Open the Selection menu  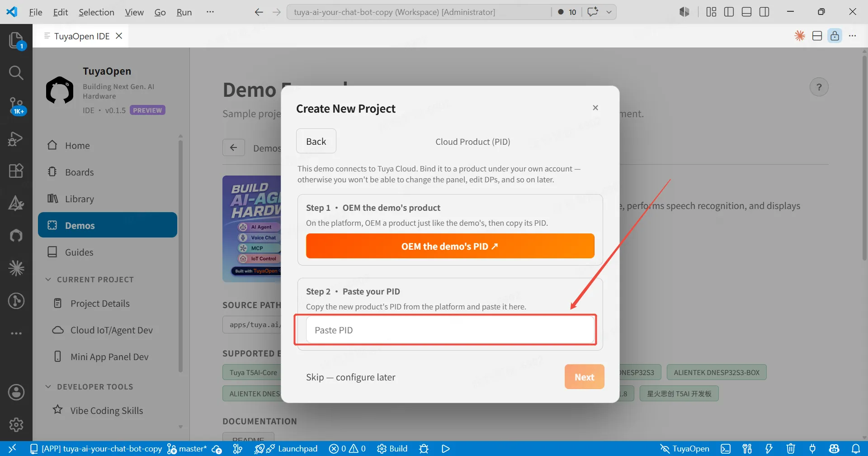pyautogui.click(x=96, y=12)
